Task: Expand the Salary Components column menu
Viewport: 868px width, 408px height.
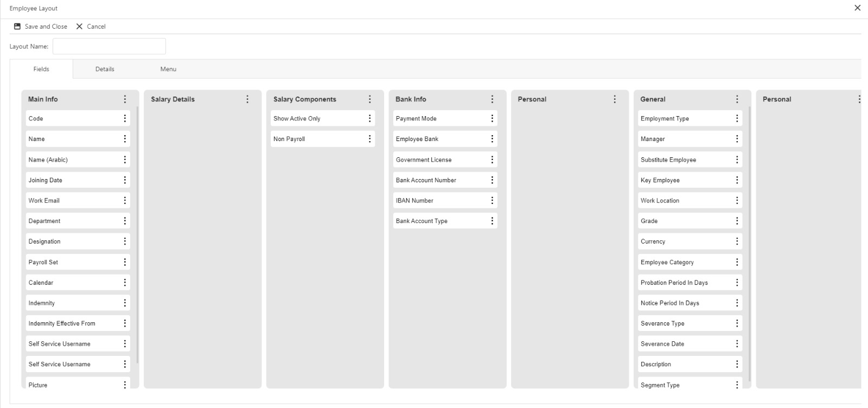Action: pos(369,99)
